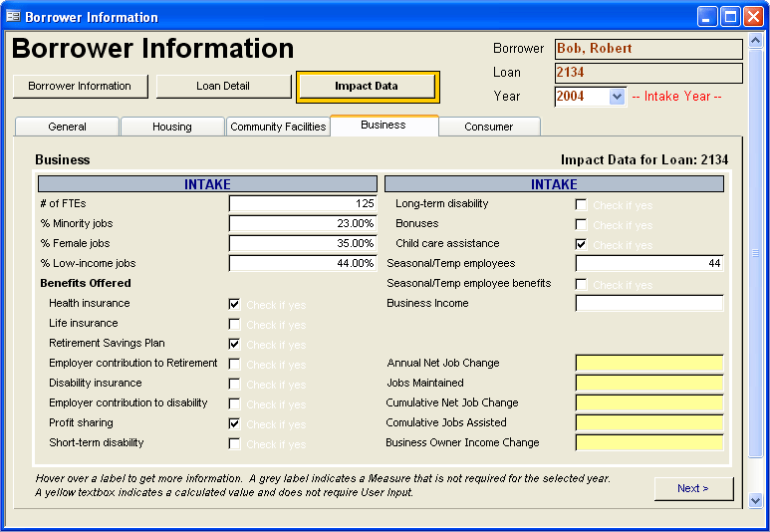Screen dimensions: 770x532
Task: Maximize the Borrower Information window
Action: 730,17
